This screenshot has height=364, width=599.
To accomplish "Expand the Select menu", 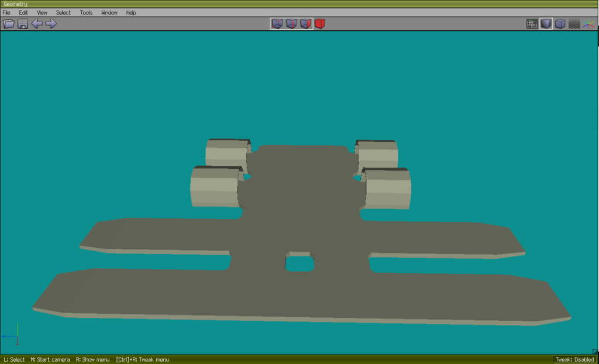I will (63, 12).
